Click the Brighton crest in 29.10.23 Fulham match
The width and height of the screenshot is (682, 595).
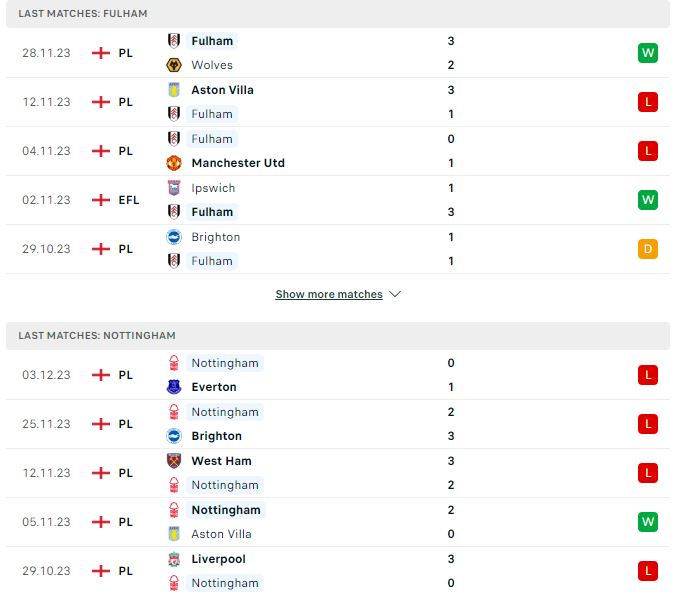pyautogui.click(x=174, y=237)
